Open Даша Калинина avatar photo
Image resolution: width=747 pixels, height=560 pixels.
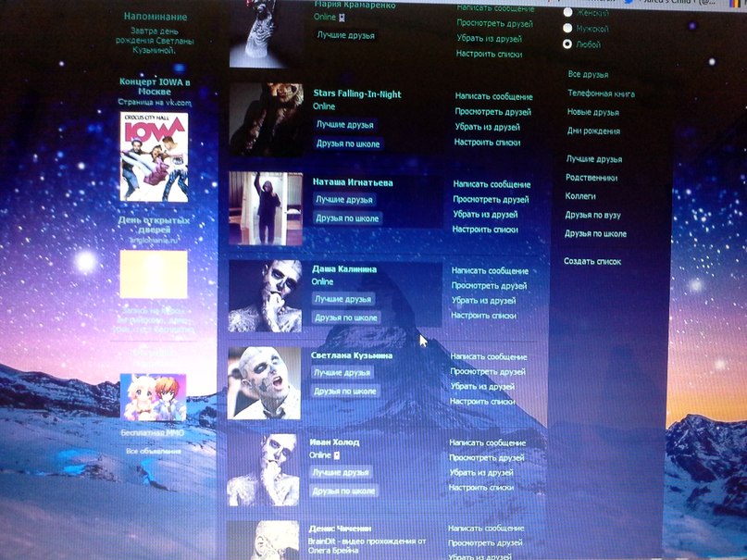click(x=265, y=296)
